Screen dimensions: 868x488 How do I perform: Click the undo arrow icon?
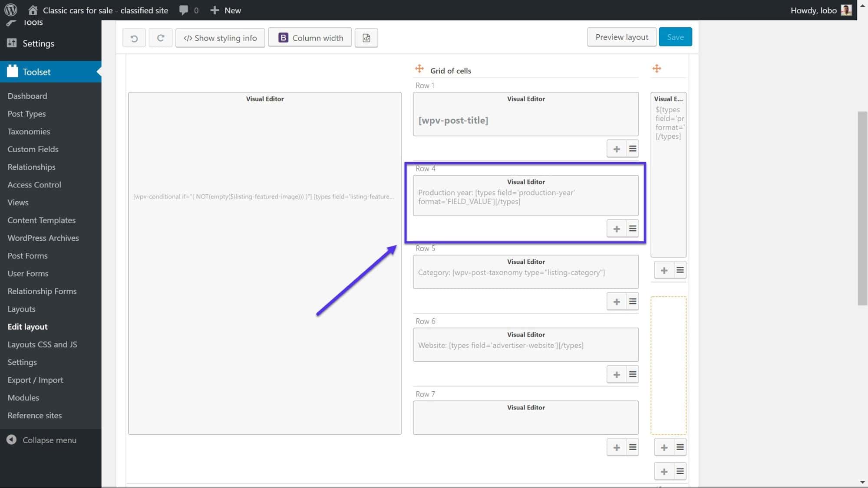[x=134, y=38]
